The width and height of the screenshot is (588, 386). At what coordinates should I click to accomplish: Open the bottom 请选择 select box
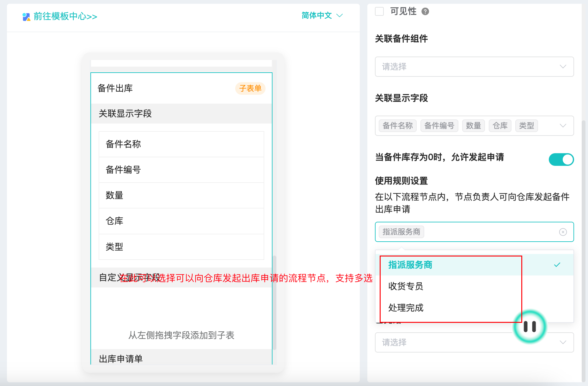(x=474, y=342)
